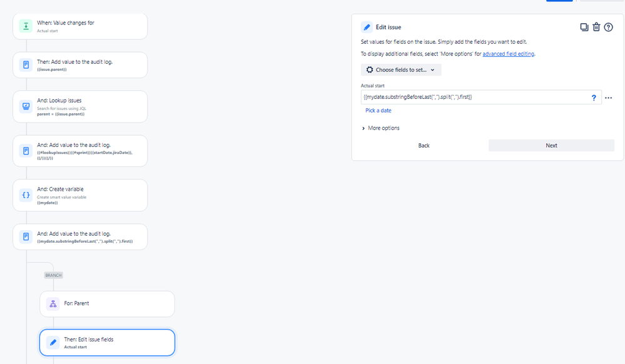Open the advanced field editing link
The width and height of the screenshot is (625, 364).
pos(508,54)
